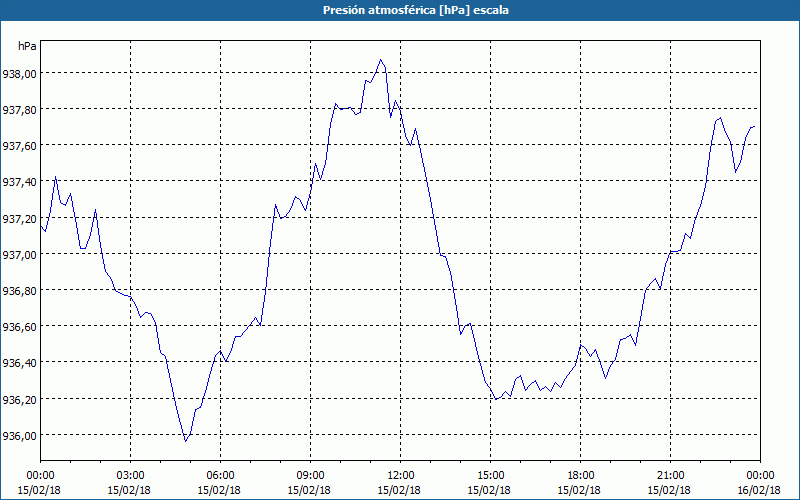Screen dimensions: 800x500
Task: Click the 03:00 time axis label
Action: (131, 476)
